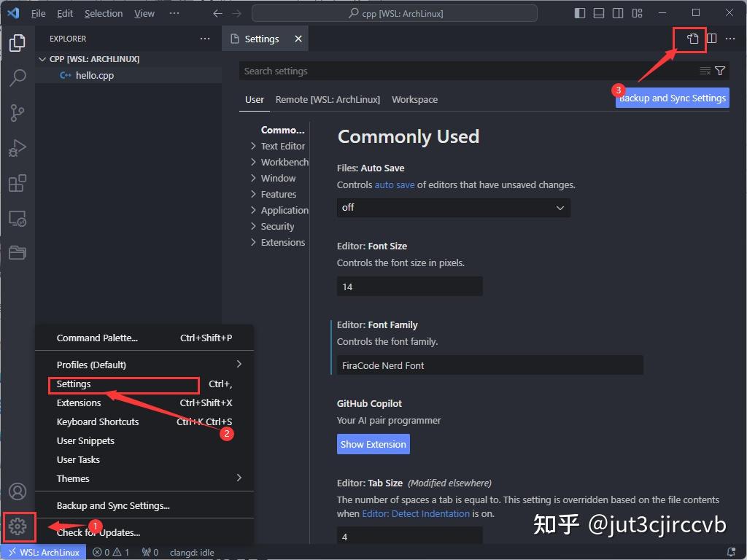
Task: Open the settings filter funnel icon
Action: pyautogui.click(x=720, y=71)
